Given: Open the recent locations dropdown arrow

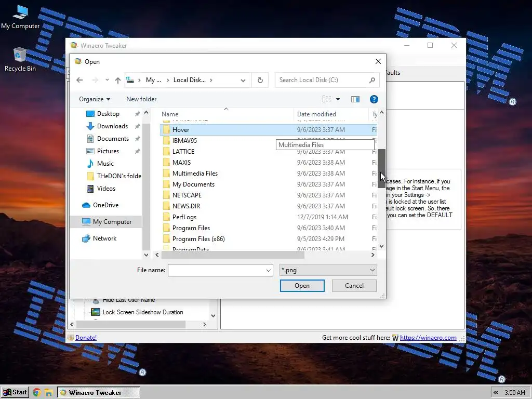Looking at the screenshot, I should 107,80.
